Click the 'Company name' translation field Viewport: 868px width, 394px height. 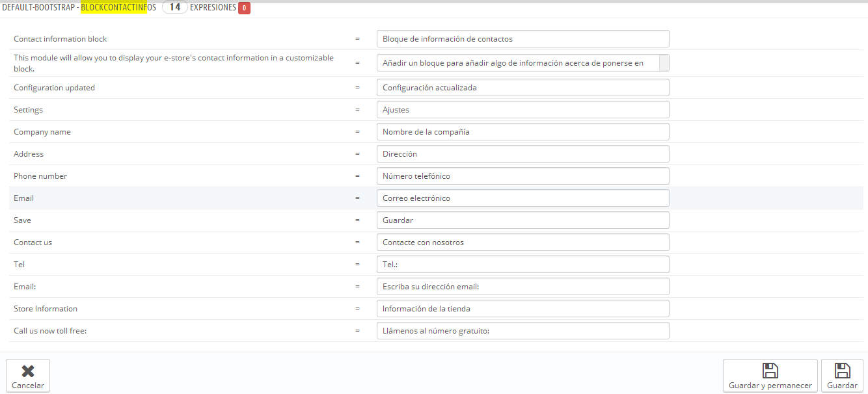click(522, 132)
